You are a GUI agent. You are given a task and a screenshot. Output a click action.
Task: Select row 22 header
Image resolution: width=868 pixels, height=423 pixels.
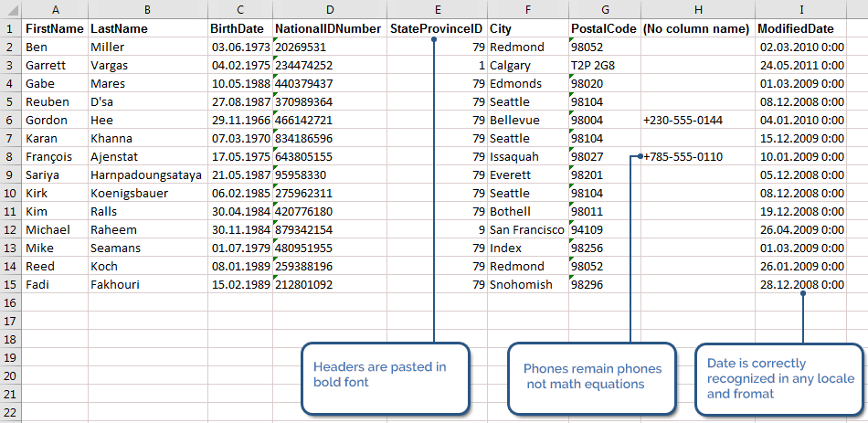pos(11,412)
